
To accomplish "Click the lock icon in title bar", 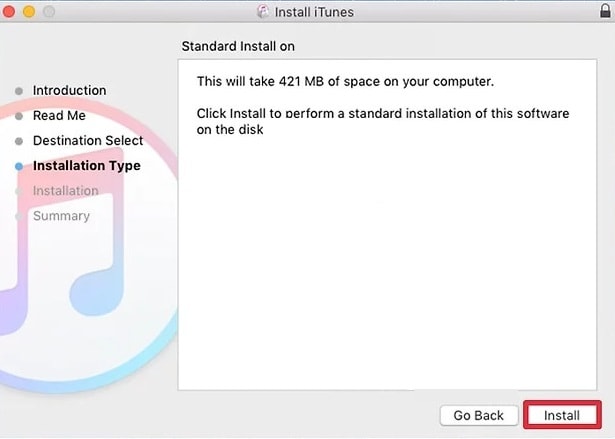I will tap(602, 12).
